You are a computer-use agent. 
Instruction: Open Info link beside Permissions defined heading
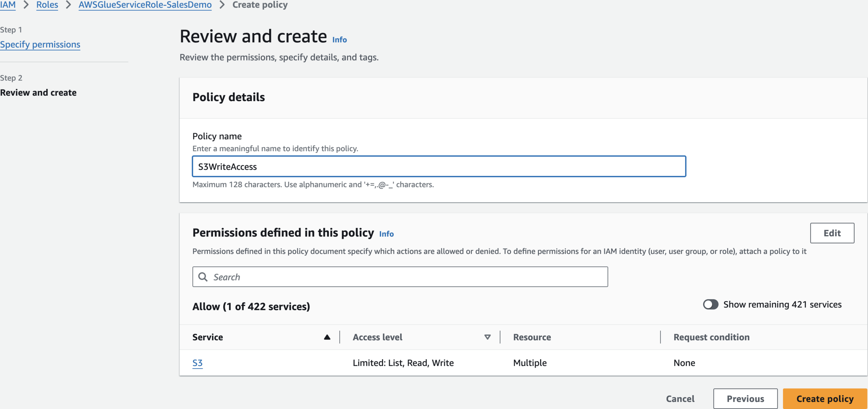coord(386,234)
